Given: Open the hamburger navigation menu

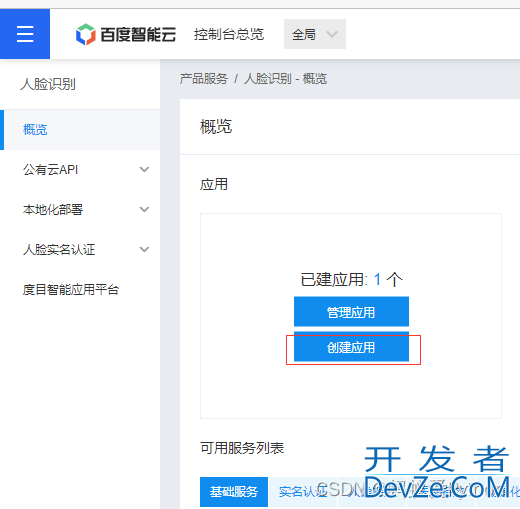Looking at the screenshot, I should 25,34.
